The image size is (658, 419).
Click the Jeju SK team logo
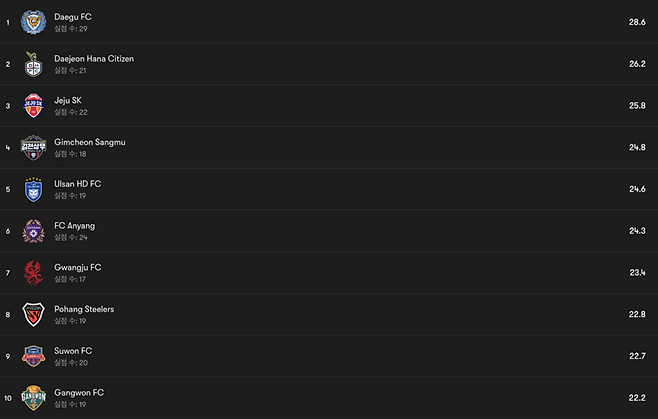pos(33,105)
